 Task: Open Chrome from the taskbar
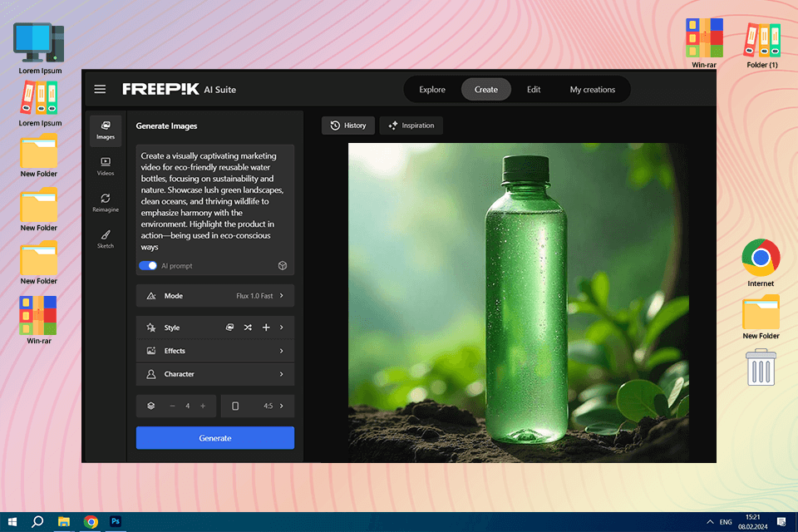91,522
